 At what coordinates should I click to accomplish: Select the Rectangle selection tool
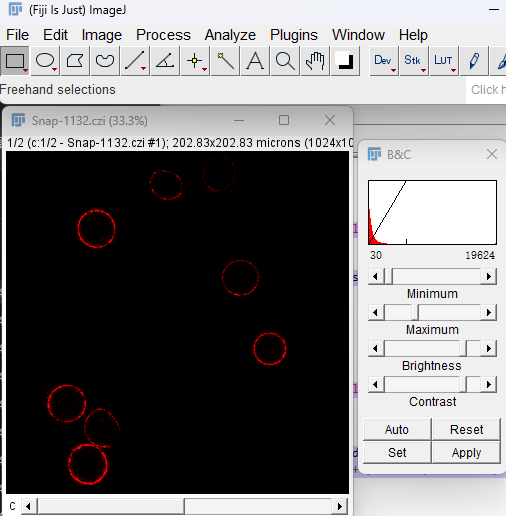(x=15, y=61)
